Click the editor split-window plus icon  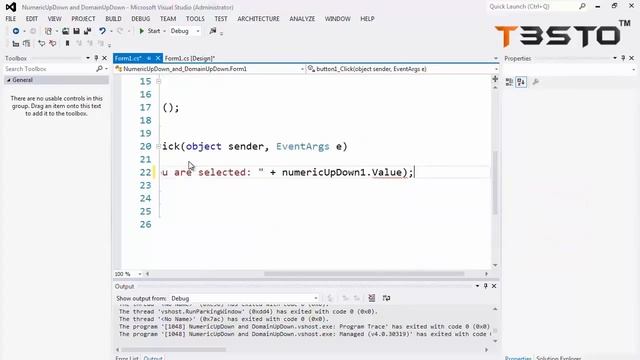(x=495, y=79)
